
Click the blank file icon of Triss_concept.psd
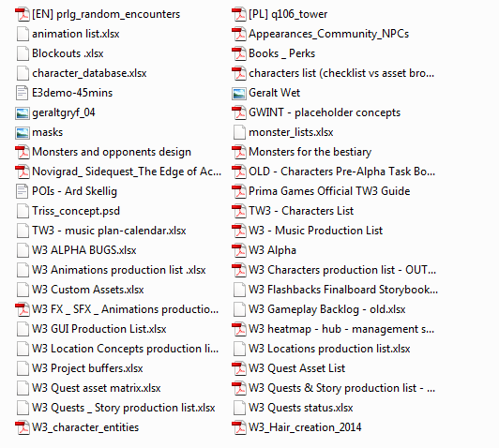pyautogui.click(x=23, y=211)
